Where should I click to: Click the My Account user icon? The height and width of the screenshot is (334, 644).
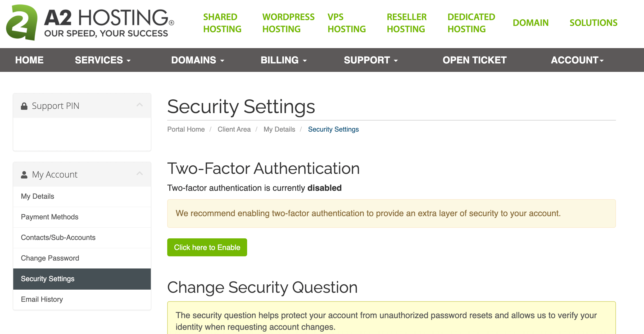pyautogui.click(x=24, y=175)
